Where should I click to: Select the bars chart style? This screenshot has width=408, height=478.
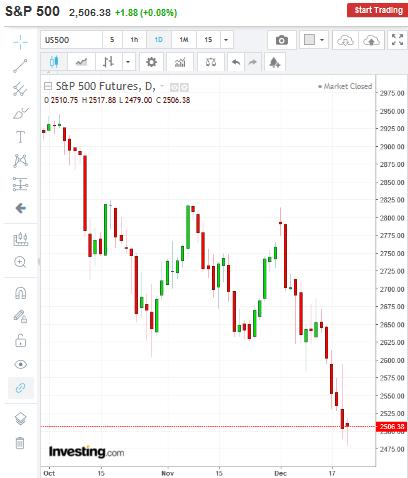(108, 62)
